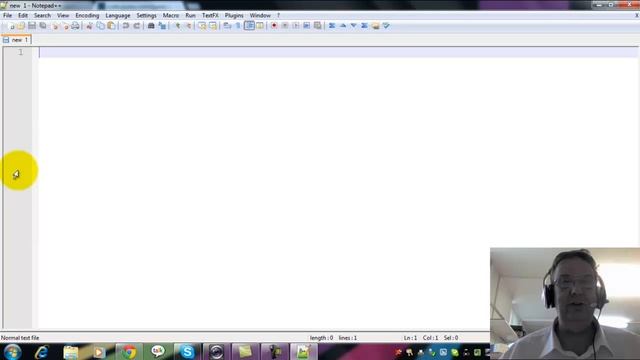Save the document with the Save icon
640x360 pixels.
[32, 26]
